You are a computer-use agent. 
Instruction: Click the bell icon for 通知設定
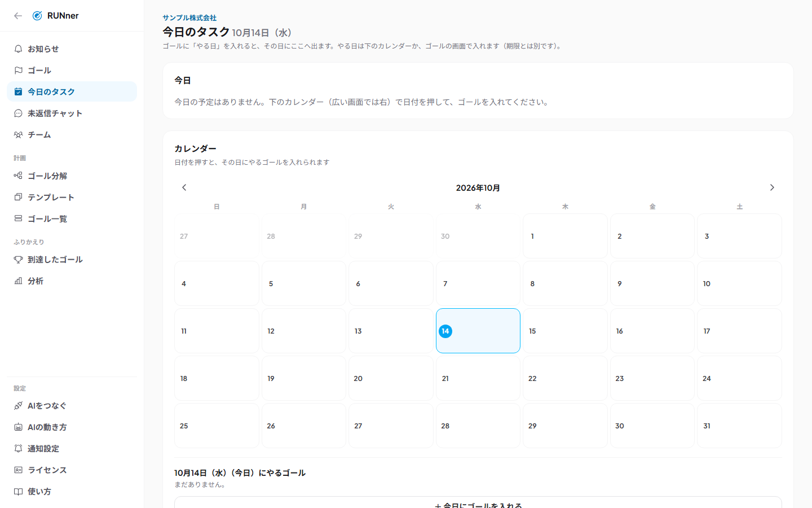18,449
